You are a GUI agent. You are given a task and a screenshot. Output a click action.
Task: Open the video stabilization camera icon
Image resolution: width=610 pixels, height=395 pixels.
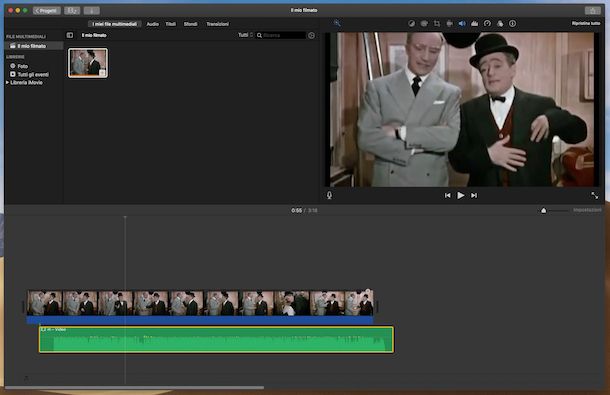pos(449,24)
